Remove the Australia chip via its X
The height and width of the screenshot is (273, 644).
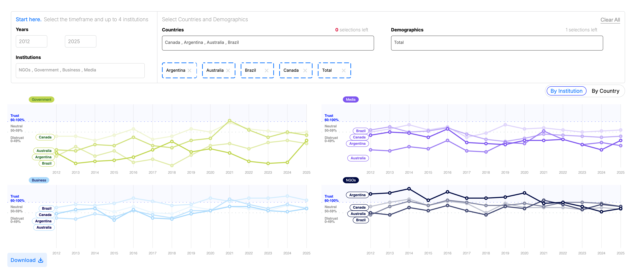(x=228, y=71)
